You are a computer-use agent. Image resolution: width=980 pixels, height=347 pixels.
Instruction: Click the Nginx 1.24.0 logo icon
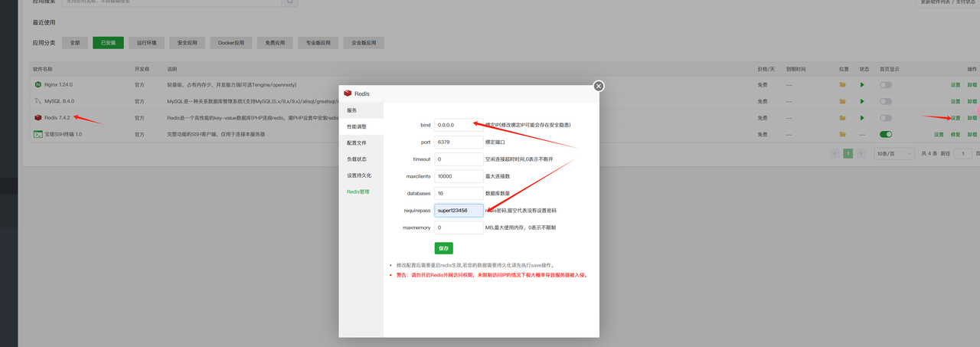pos(38,84)
